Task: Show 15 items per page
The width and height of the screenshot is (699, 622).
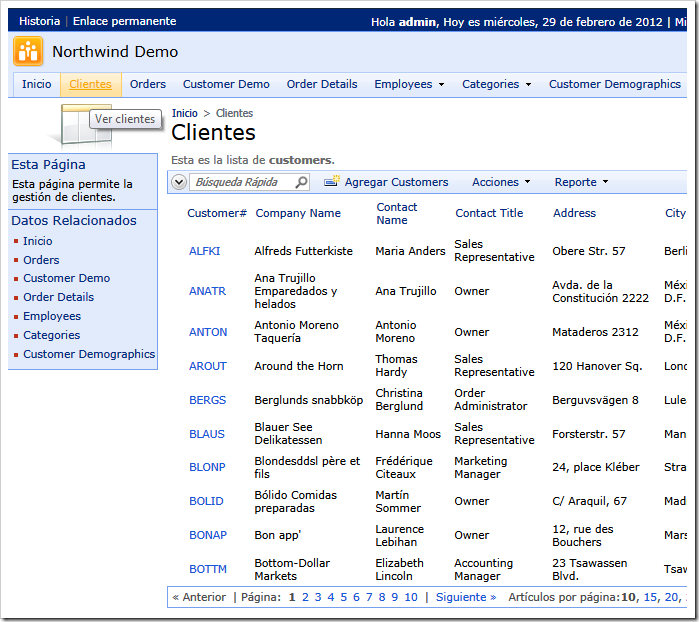Action: click(650, 597)
